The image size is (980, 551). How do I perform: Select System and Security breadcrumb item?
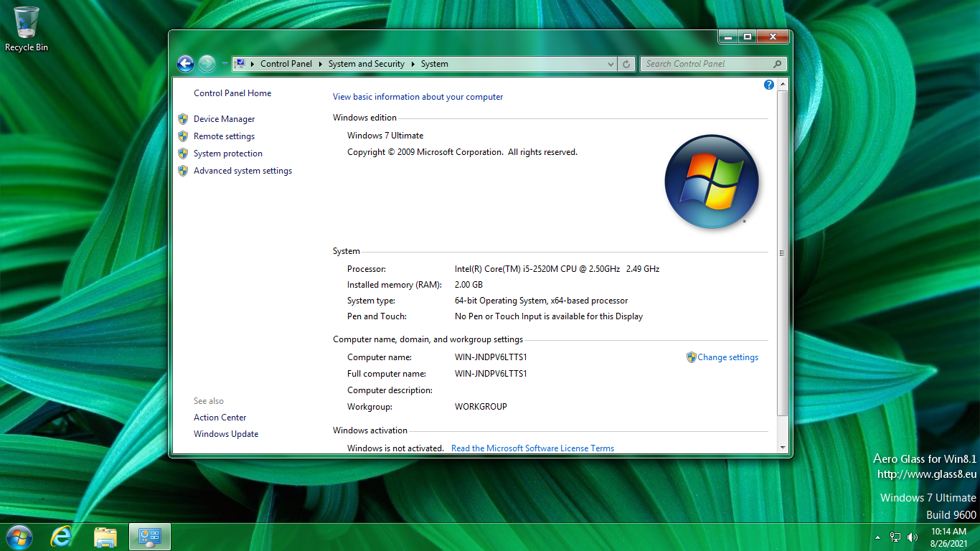tap(366, 64)
